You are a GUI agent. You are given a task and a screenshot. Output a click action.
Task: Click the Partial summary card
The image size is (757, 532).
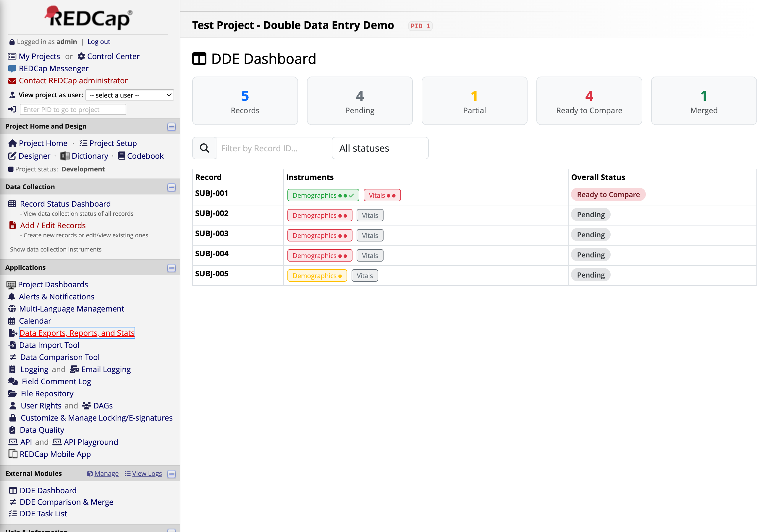474,101
